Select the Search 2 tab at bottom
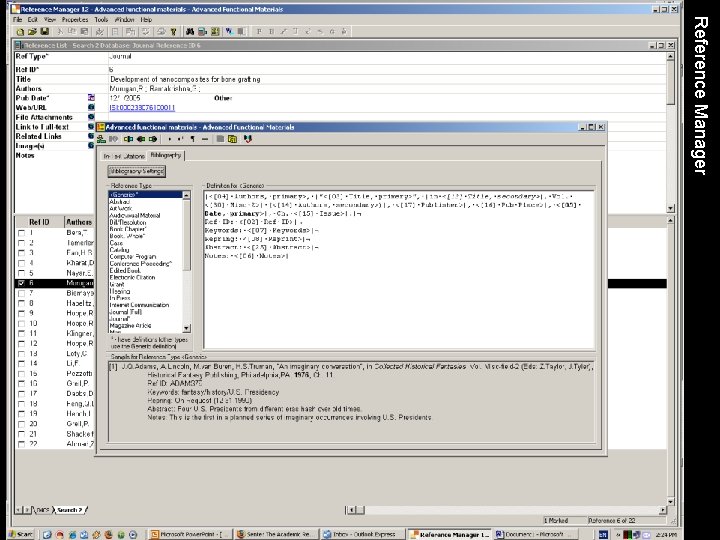The height and width of the screenshot is (540, 720). [x=68, y=509]
